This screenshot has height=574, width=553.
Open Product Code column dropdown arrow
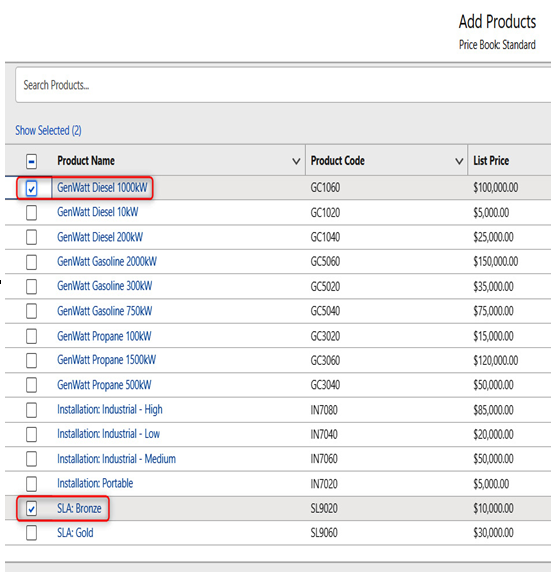coord(459,161)
